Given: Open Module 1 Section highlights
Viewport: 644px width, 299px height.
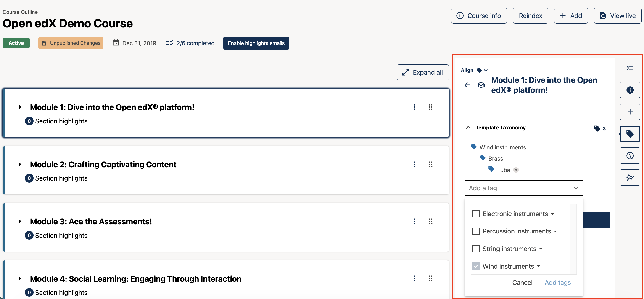Looking at the screenshot, I should tap(56, 121).
